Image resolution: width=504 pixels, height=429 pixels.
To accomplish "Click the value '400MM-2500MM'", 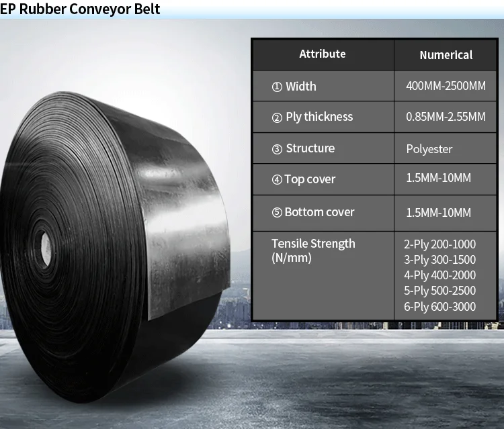I will (446, 86).
